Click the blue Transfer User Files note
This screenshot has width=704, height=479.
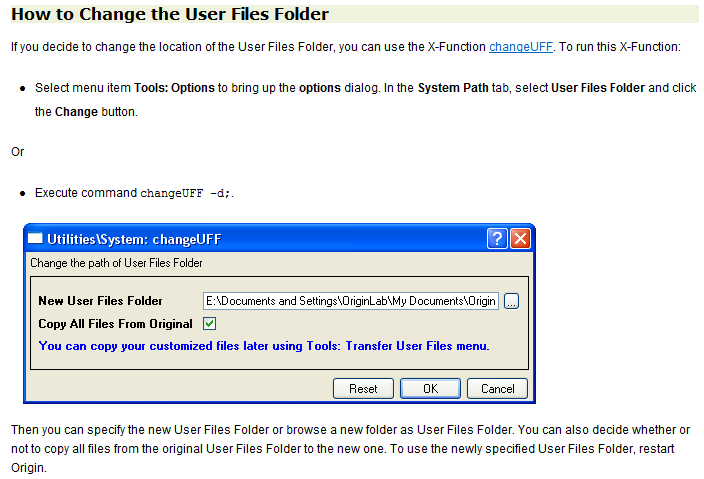(263, 346)
